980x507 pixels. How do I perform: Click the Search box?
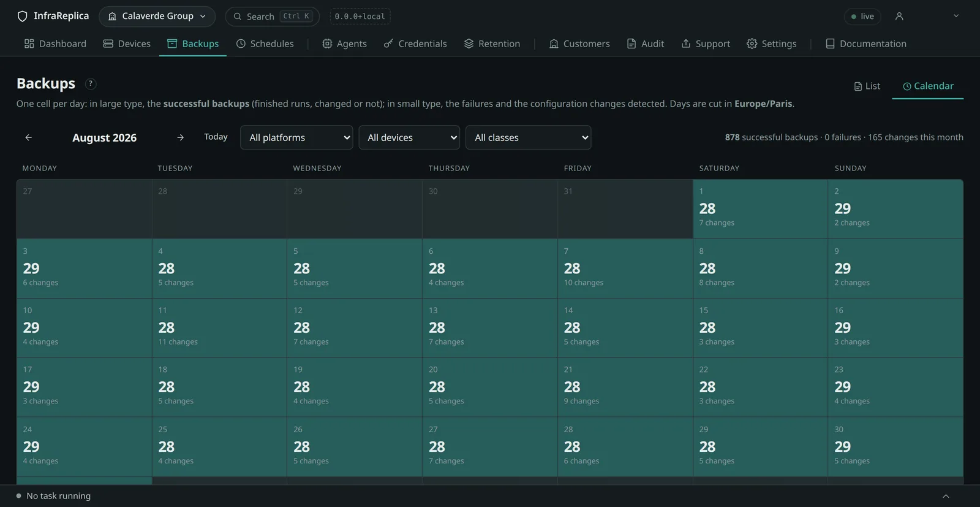pos(273,17)
